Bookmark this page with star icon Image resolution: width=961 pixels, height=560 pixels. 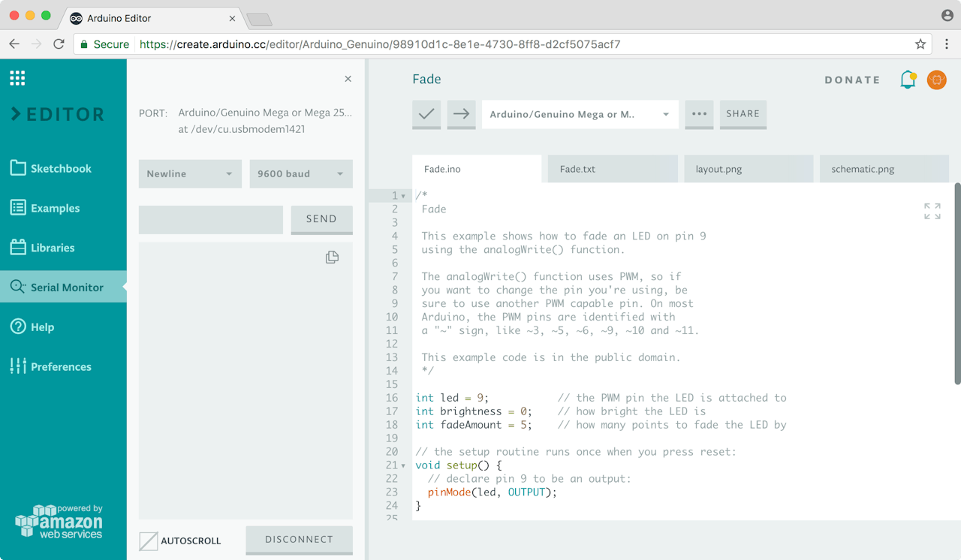920,44
